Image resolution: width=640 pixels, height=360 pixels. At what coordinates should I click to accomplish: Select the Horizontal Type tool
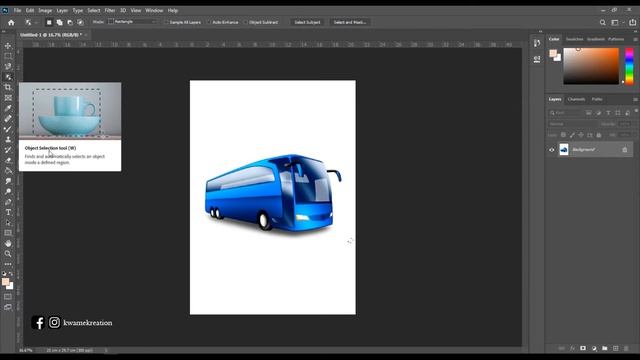click(8, 212)
